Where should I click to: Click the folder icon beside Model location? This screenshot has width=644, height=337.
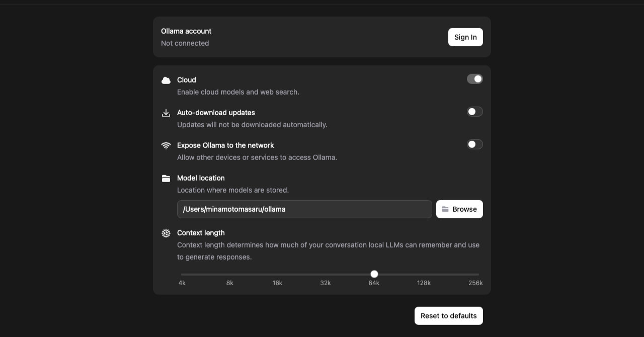coord(166,179)
